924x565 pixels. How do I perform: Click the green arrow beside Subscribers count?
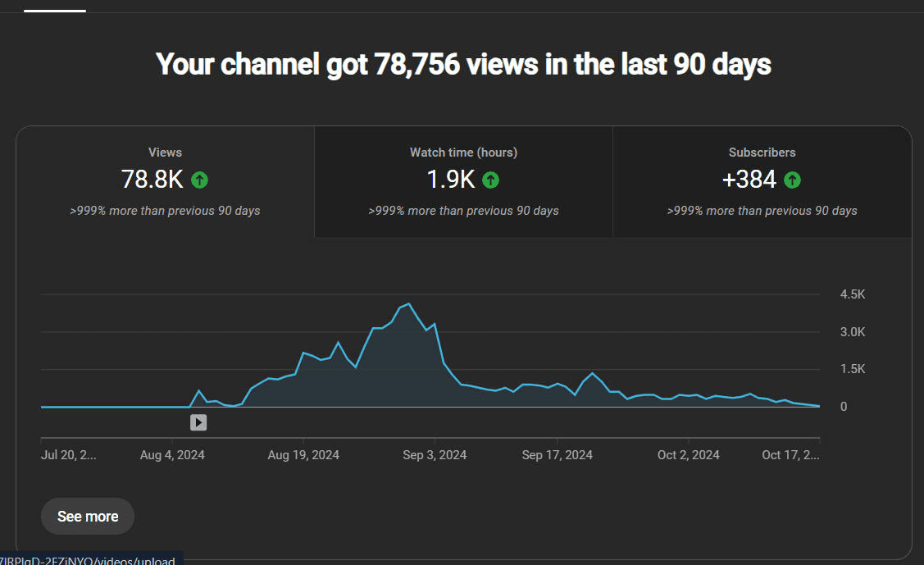tap(792, 179)
